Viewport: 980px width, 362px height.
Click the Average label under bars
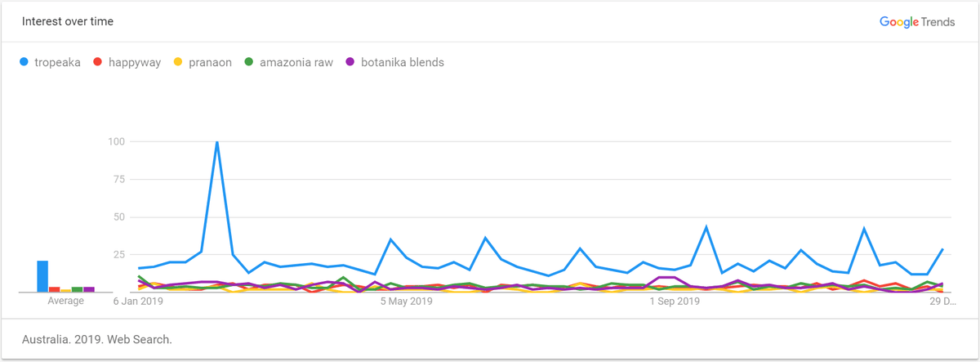[x=65, y=302]
